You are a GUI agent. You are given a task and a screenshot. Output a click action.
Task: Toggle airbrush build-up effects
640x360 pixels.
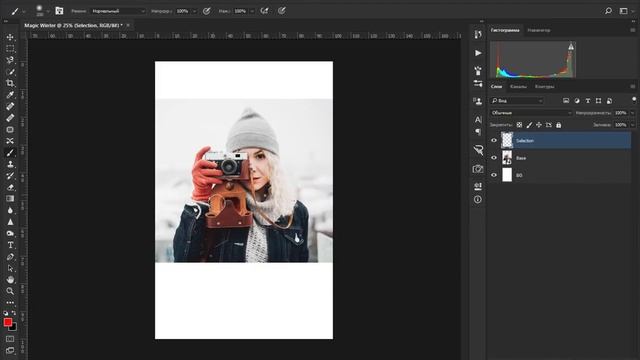coord(264,11)
